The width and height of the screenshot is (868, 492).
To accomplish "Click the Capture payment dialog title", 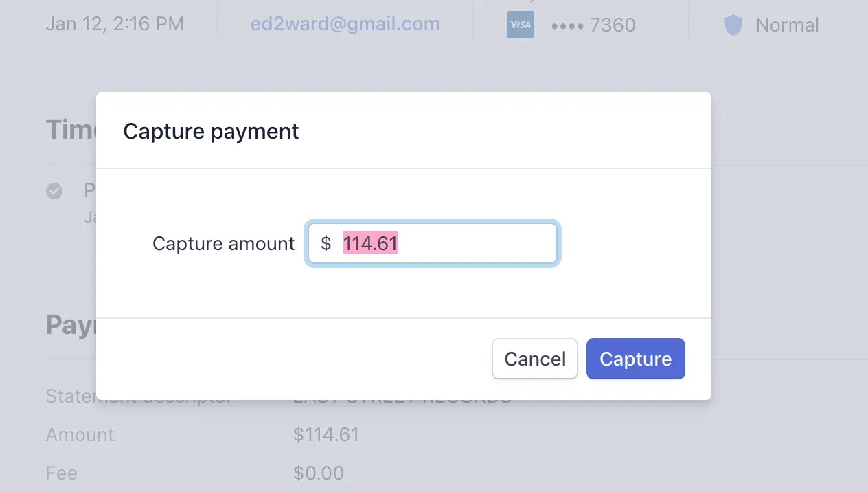I will [211, 131].
